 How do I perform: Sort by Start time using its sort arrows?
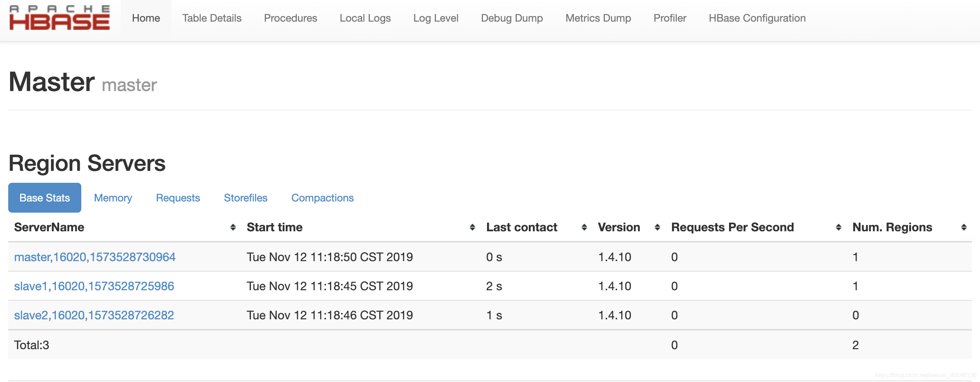point(472,227)
